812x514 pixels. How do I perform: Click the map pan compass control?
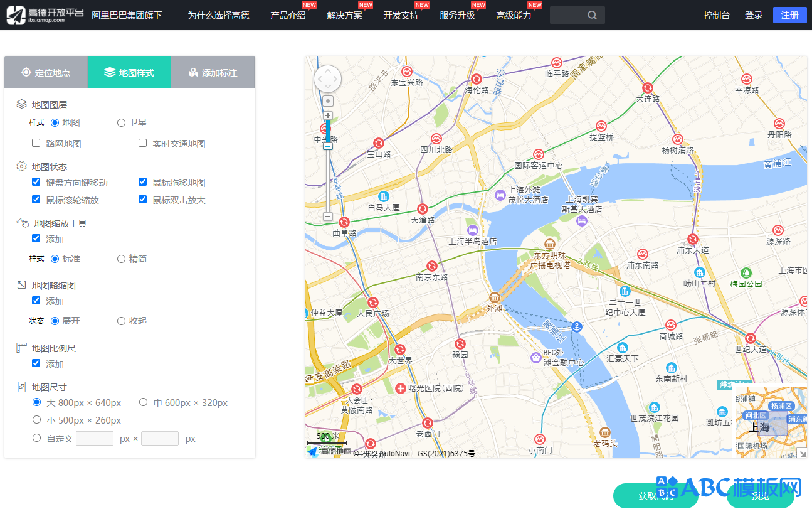tap(327, 79)
